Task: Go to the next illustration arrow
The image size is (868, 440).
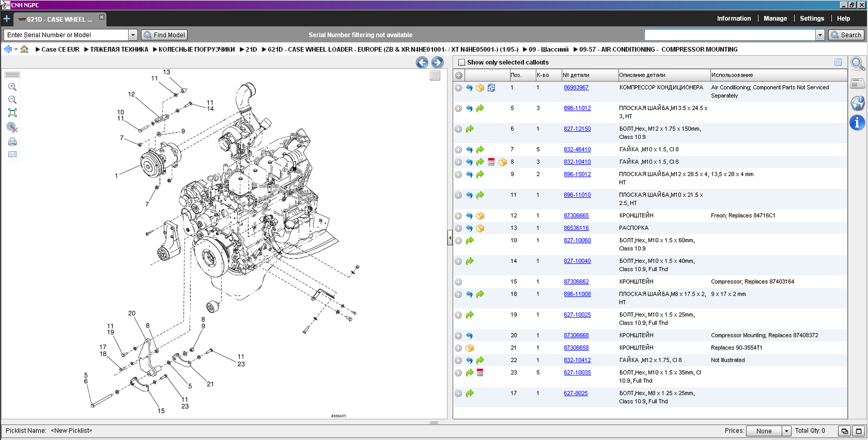Action: coord(437,63)
